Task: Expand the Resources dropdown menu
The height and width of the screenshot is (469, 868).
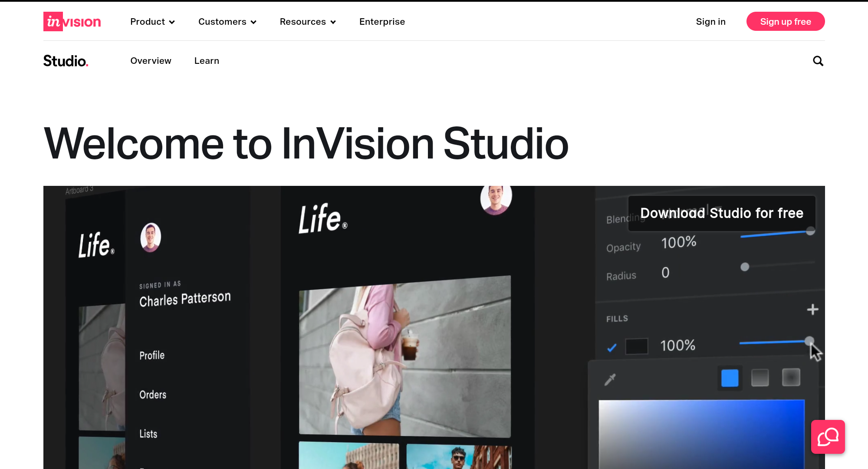Action: [308, 22]
